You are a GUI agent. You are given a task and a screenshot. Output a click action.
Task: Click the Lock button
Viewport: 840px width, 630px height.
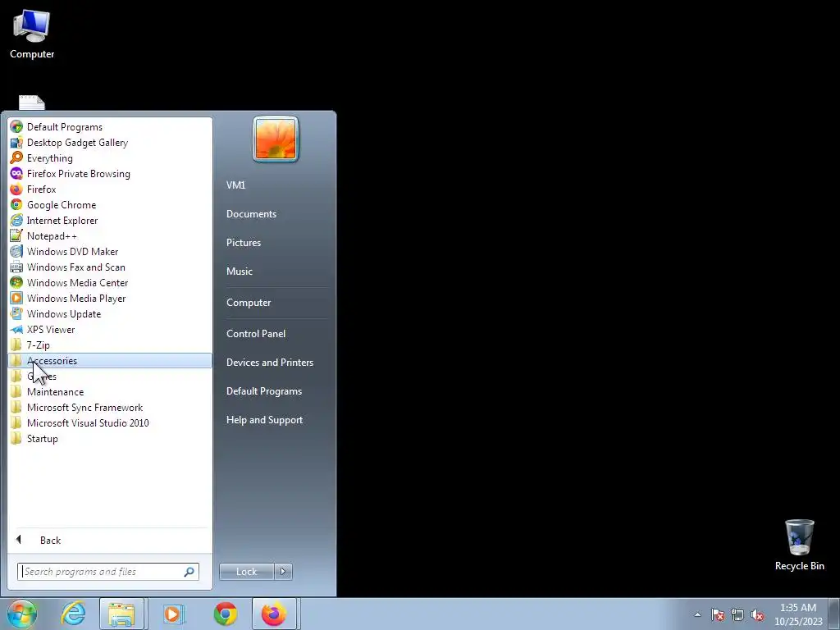246,572
